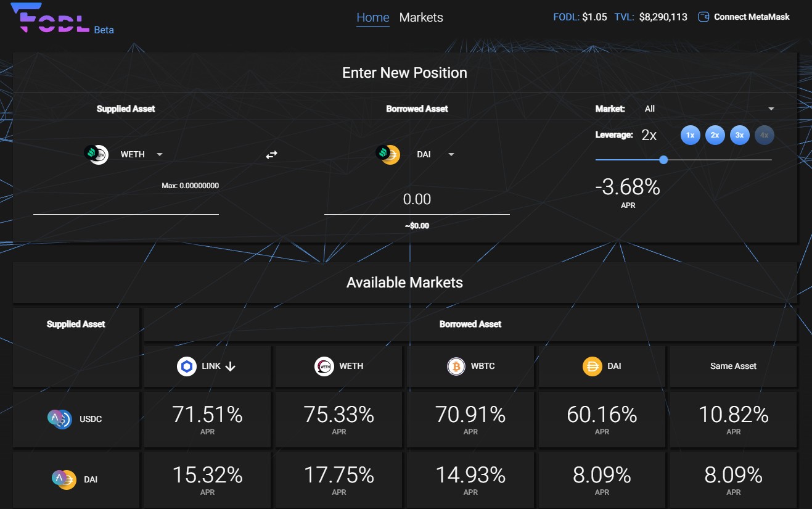Select DAI/WETH 17.75% APR cell

tap(338, 480)
